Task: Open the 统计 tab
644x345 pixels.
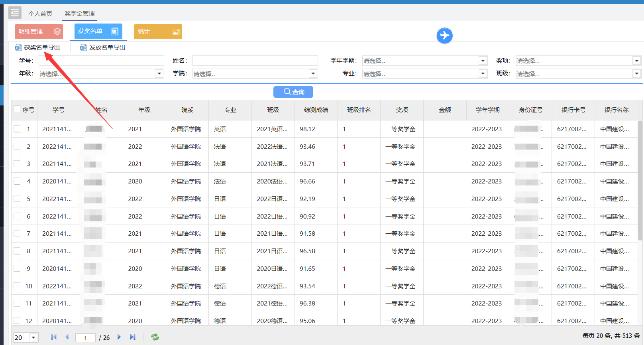Action: pyautogui.click(x=158, y=31)
